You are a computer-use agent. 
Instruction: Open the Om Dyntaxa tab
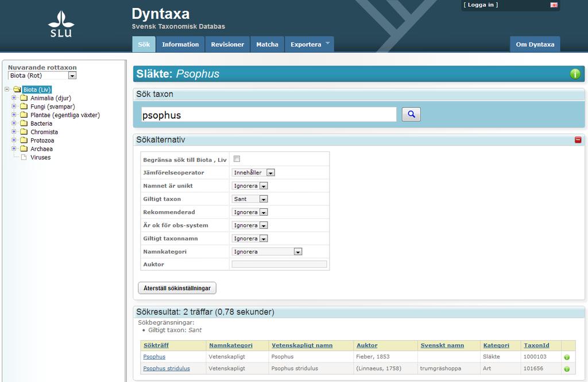point(535,44)
